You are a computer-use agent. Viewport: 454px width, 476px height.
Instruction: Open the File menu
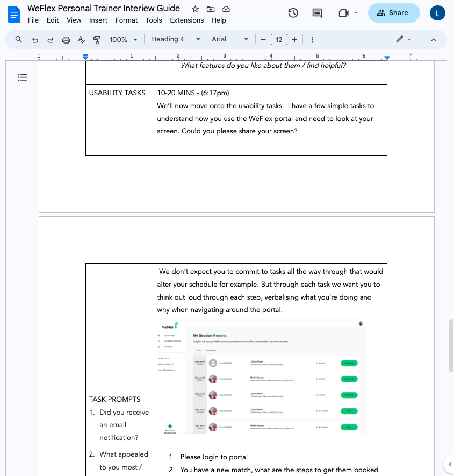33,20
